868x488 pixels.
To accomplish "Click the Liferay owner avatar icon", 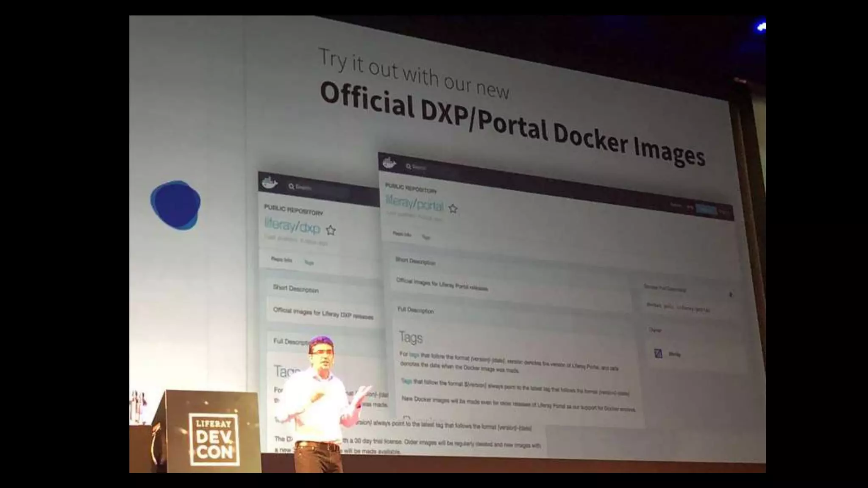I will (658, 353).
